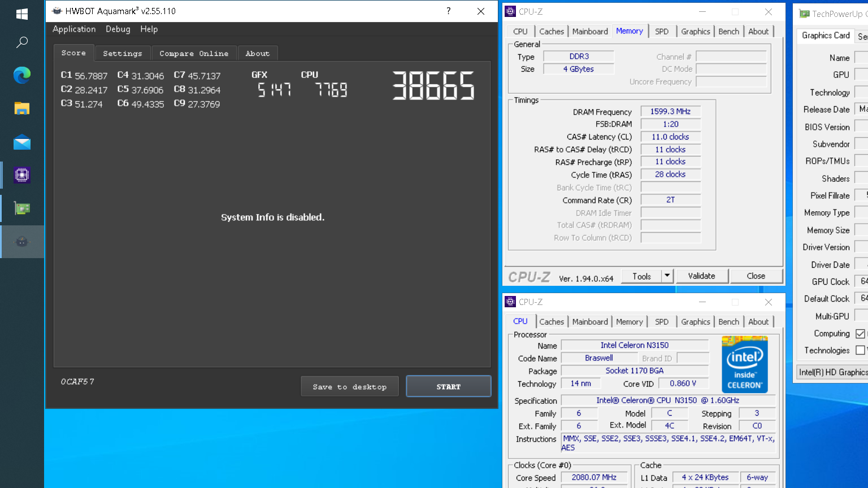The height and width of the screenshot is (488, 868).
Task: Click the FSB:DRAM value 1:20
Action: 671,124
